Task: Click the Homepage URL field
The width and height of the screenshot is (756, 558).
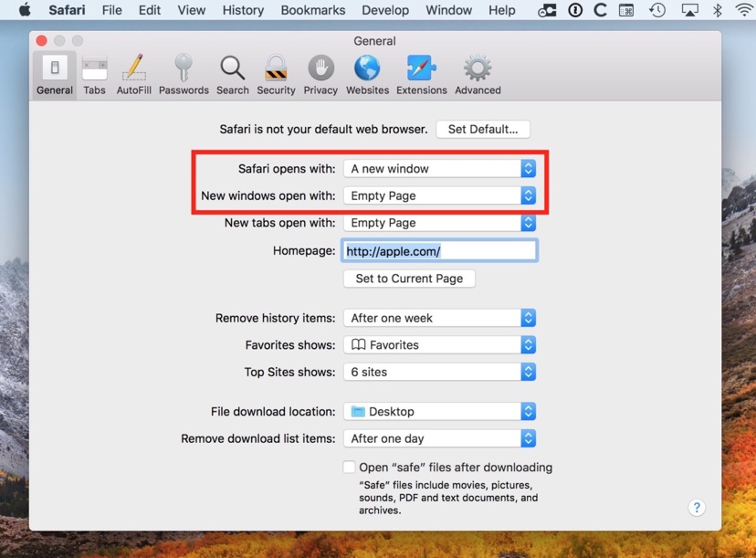Action: pos(440,251)
